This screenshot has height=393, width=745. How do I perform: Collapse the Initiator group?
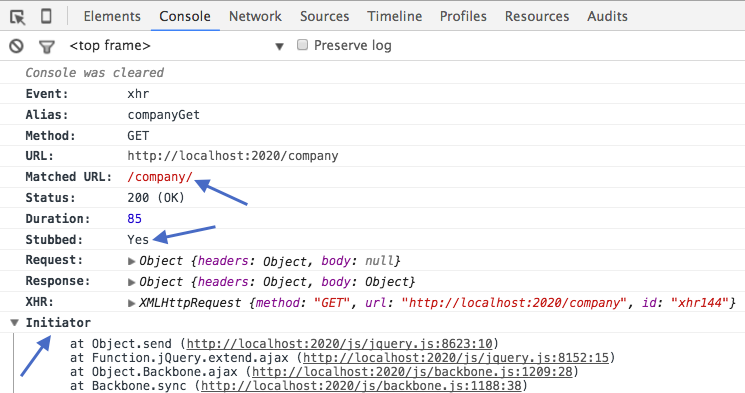[15, 323]
